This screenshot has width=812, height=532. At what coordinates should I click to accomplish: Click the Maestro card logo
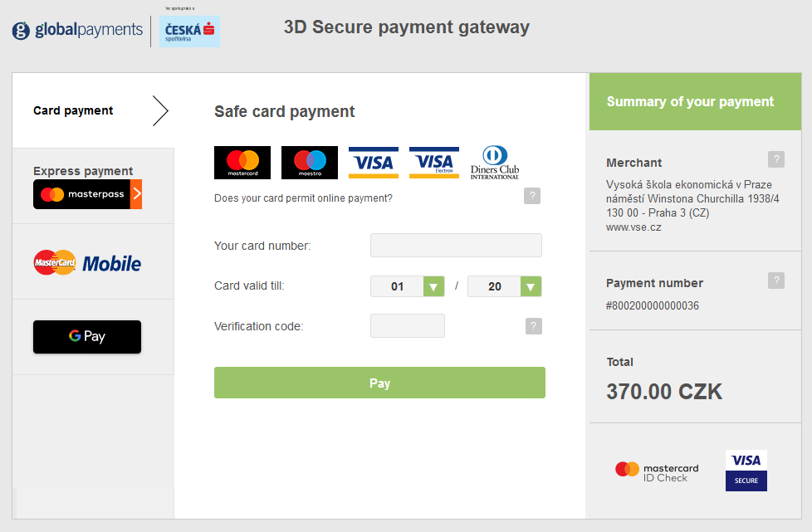pos(310,163)
